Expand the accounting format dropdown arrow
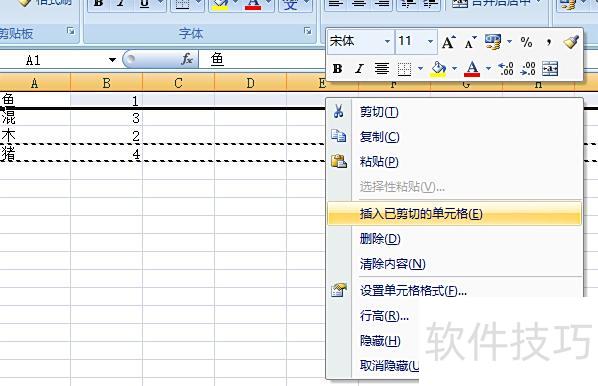The image size is (598, 386). coord(509,41)
